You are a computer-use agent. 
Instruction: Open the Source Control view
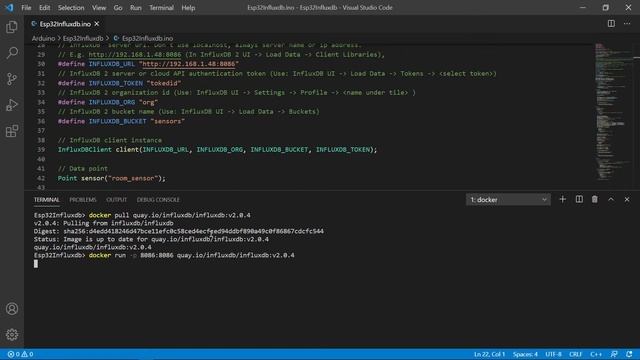point(12,79)
